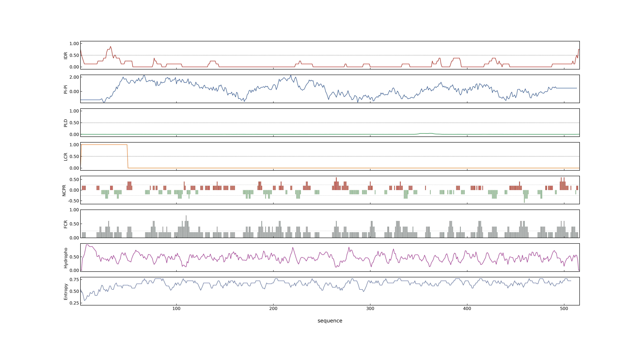This screenshot has width=644, height=343.
Task: Click the 0.50 tick on PLD axis
Action: (x=74, y=123)
